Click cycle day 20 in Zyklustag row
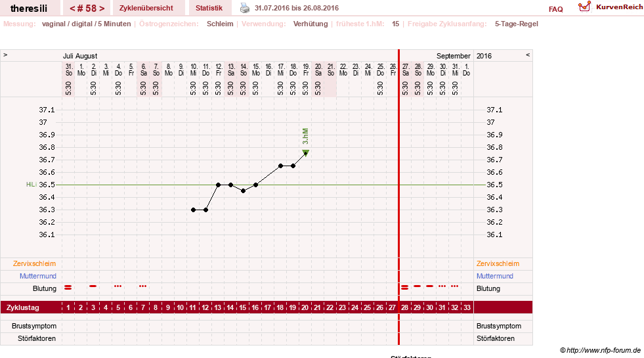The image size is (644, 358). click(x=305, y=307)
